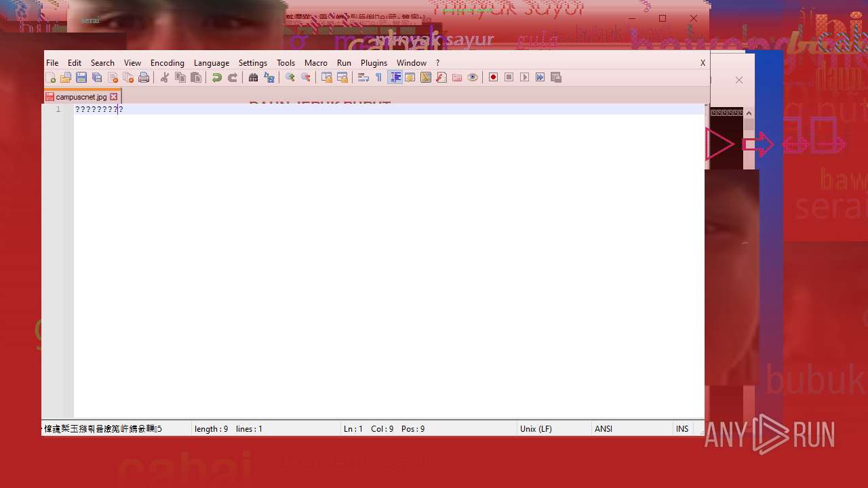
Task: Open the Language menu
Action: [212, 62]
